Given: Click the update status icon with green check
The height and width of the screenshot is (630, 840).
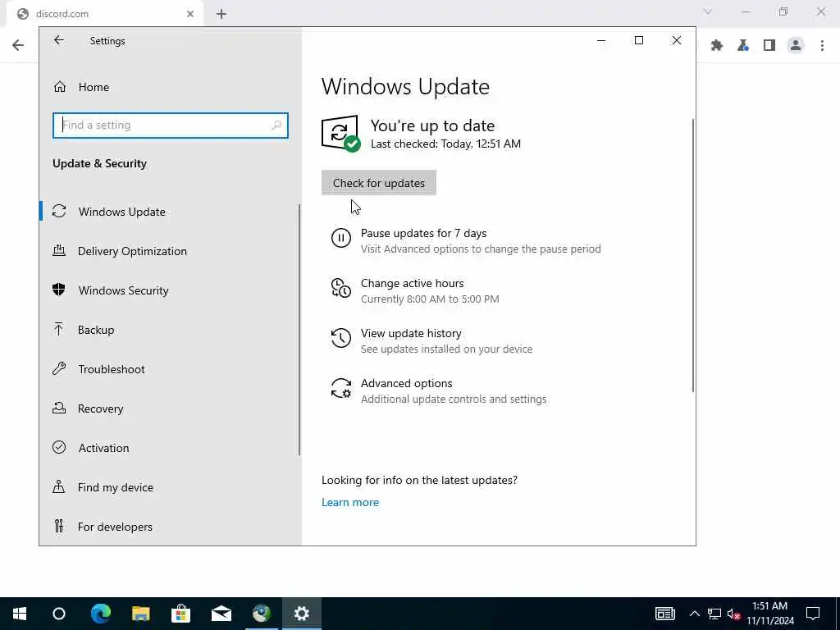Looking at the screenshot, I should pyautogui.click(x=340, y=134).
